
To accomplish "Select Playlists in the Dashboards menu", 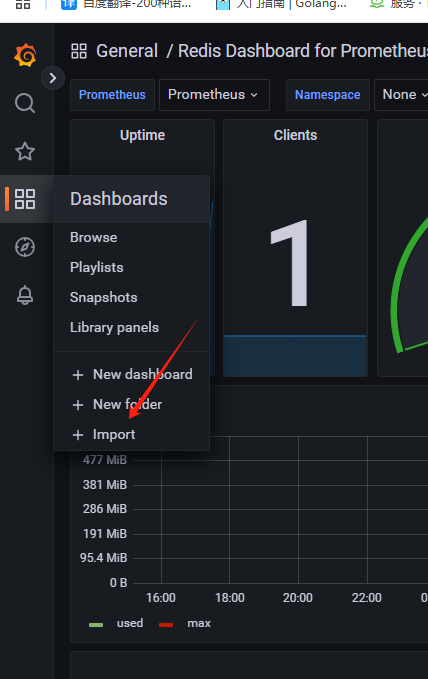I will 97,267.
